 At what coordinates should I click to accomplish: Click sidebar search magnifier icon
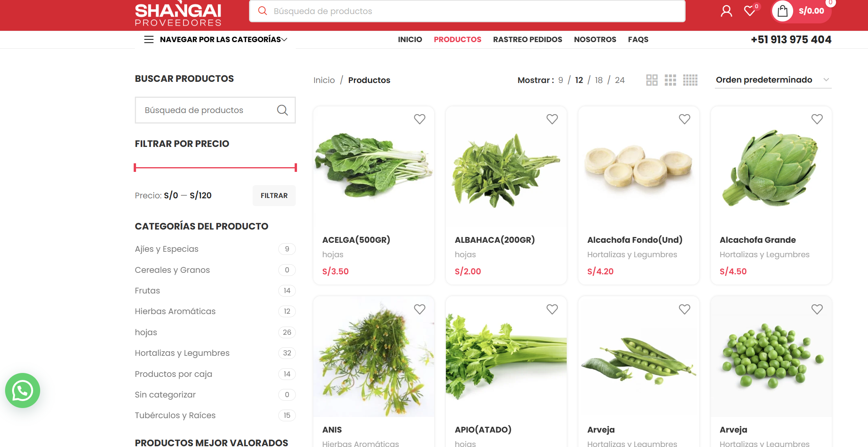(x=282, y=110)
